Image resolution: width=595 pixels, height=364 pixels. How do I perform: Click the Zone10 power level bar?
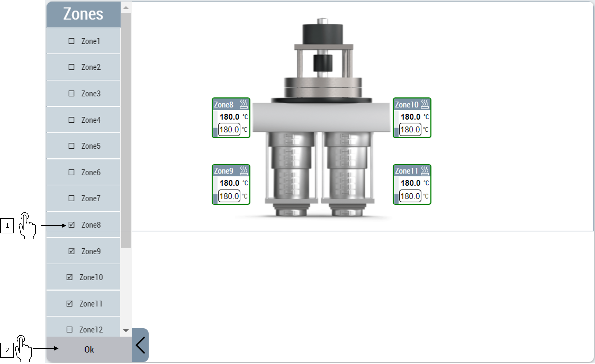pos(397,124)
